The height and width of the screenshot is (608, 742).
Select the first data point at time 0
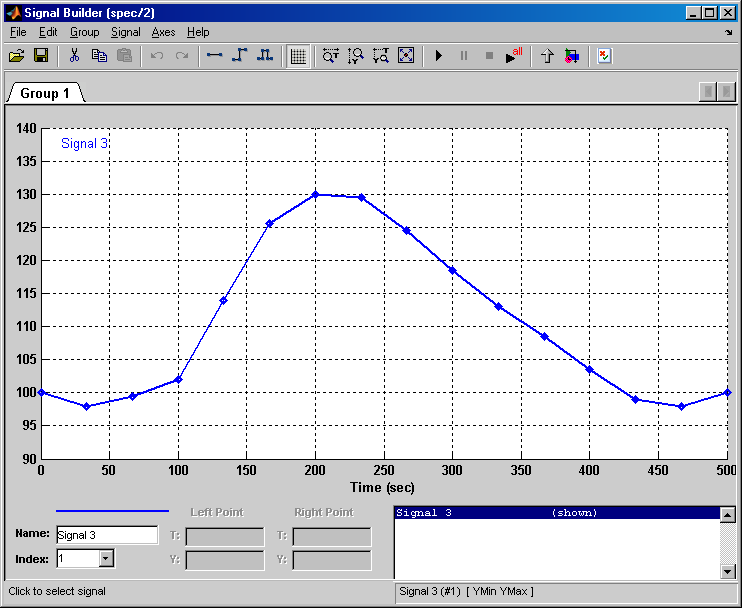(x=41, y=393)
